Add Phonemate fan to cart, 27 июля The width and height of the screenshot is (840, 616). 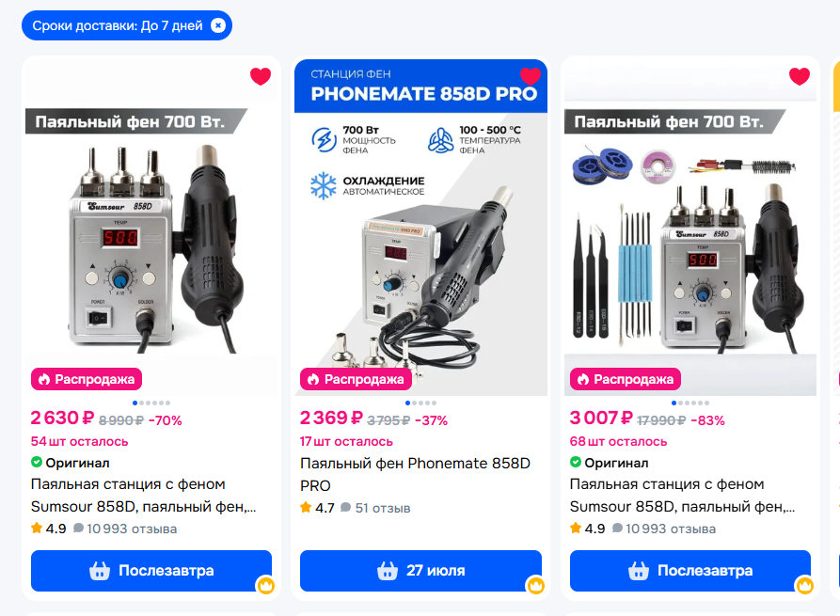click(420, 571)
